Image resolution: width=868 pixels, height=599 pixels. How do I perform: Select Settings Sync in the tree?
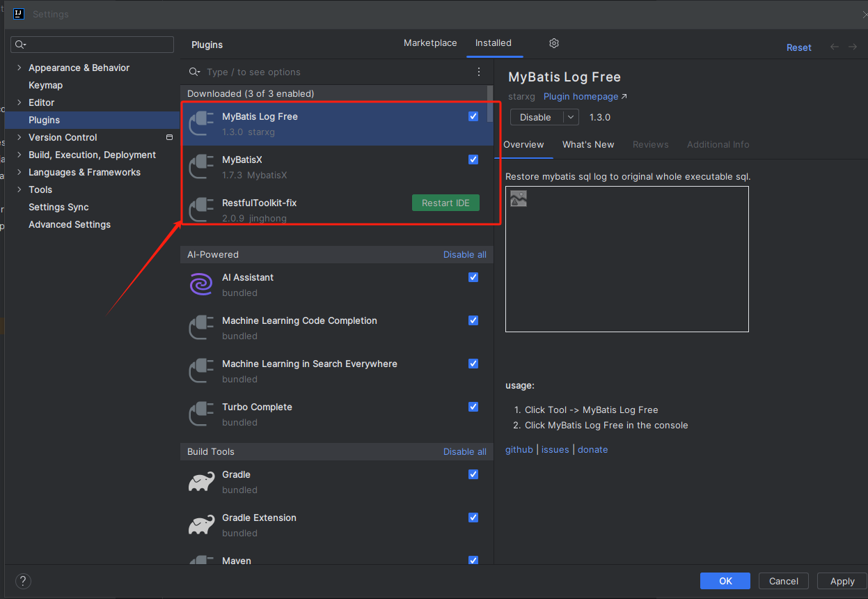tap(58, 207)
